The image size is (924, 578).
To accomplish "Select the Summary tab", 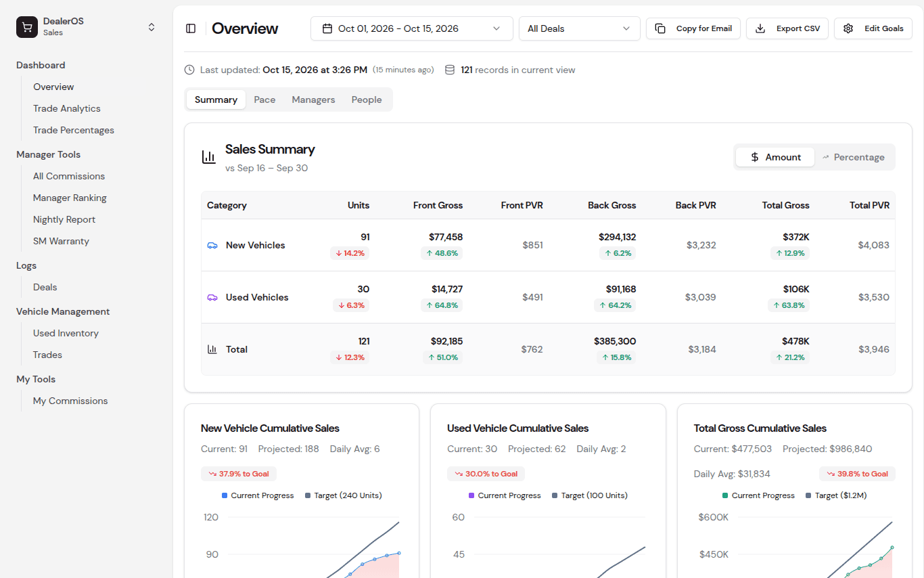I will (216, 99).
